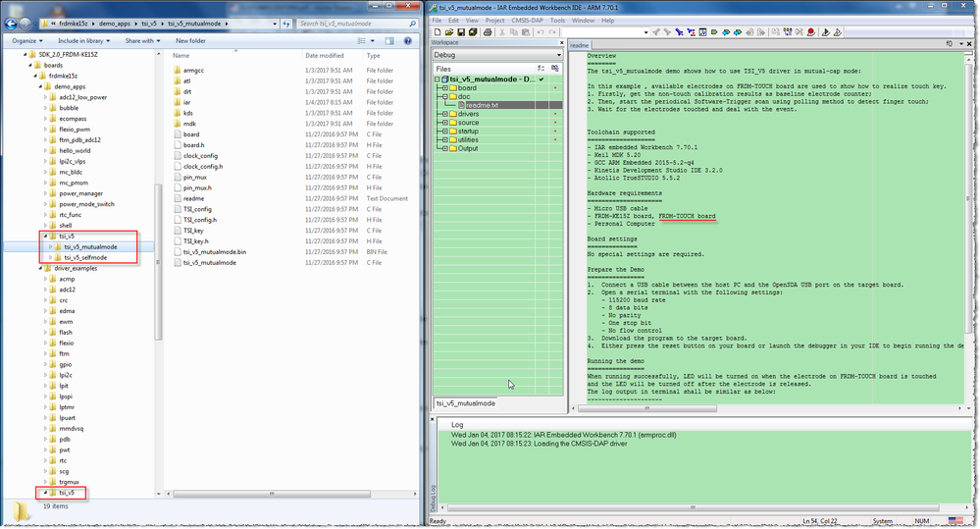Image resolution: width=980 pixels, height=529 pixels.
Task: Open the quick search combo dropdown in IAR toolbar
Action: pos(645,31)
